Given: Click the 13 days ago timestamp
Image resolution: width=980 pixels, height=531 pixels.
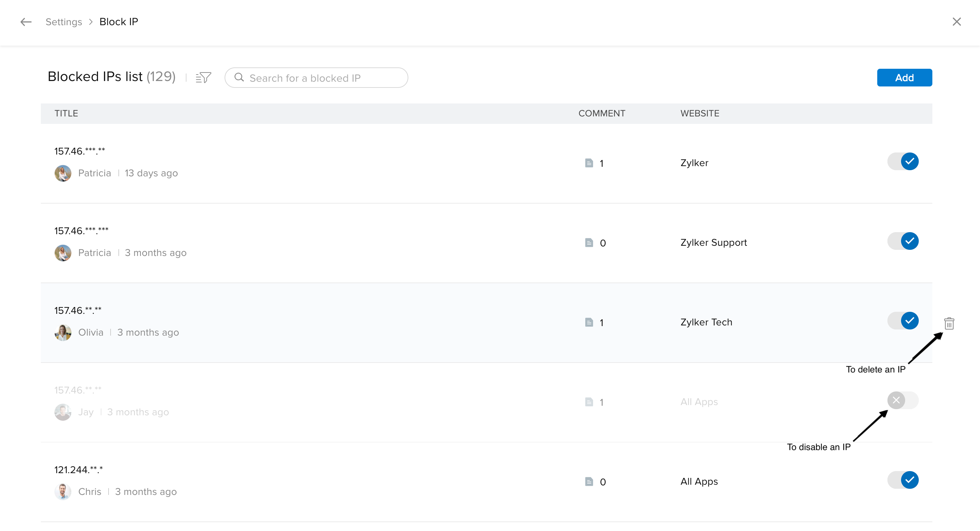Looking at the screenshot, I should [x=151, y=173].
